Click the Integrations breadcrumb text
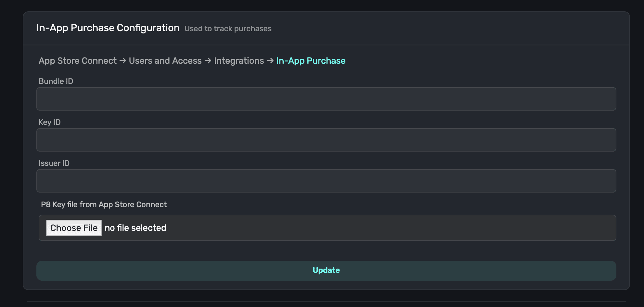644x307 pixels. pos(239,61)
